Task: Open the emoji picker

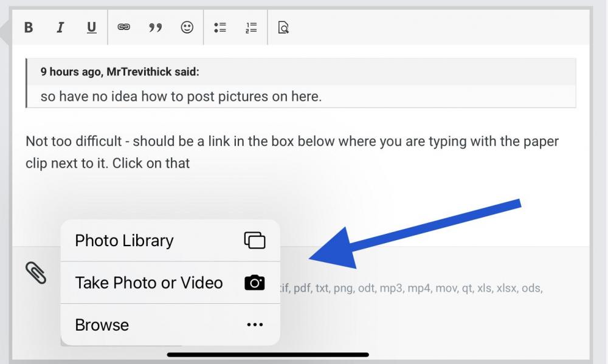Action: tap(187, 27)
